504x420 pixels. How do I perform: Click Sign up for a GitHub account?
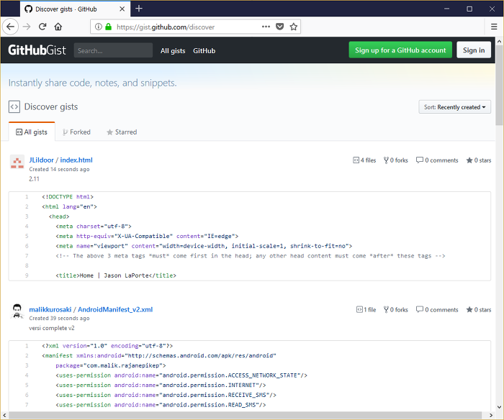coord(400,50)
